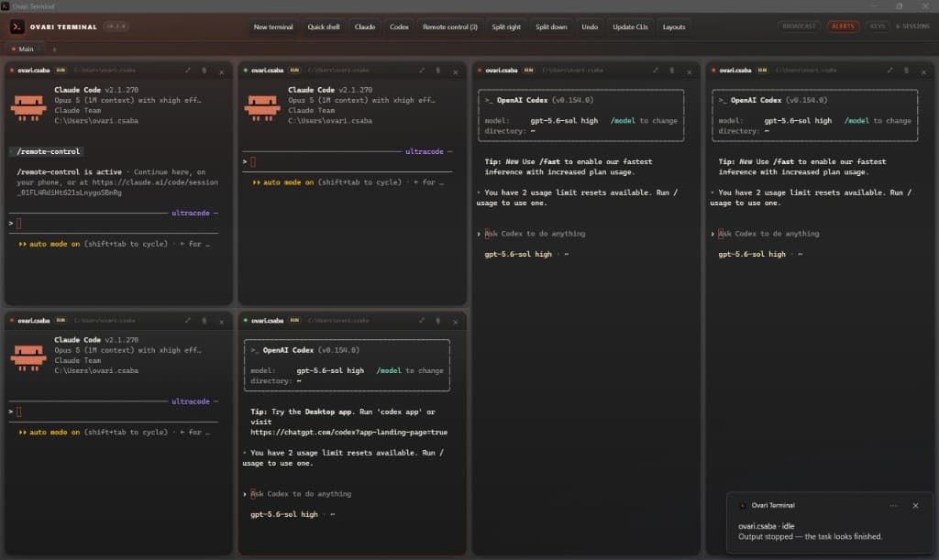Click the Claude mascot icon in bottom-left pane
Viewport: 939px width, 560px height.
[x=28, y=359]
